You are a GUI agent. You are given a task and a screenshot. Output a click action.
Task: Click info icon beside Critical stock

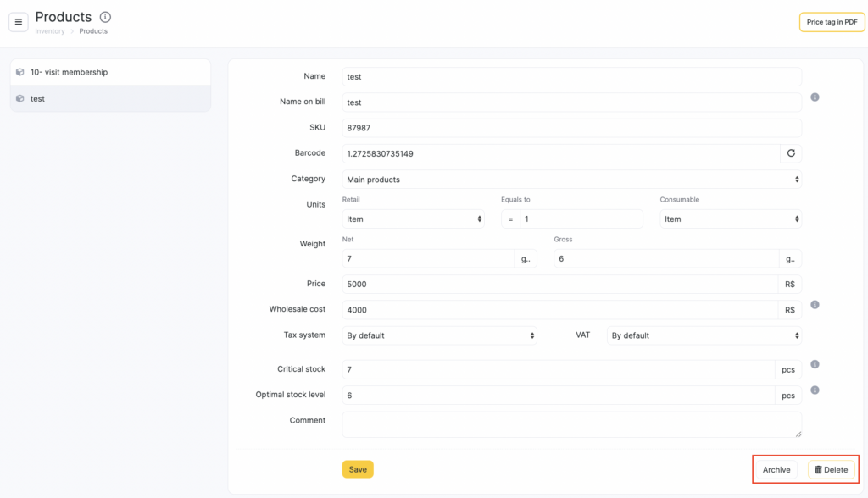click(x=815, y=364)
